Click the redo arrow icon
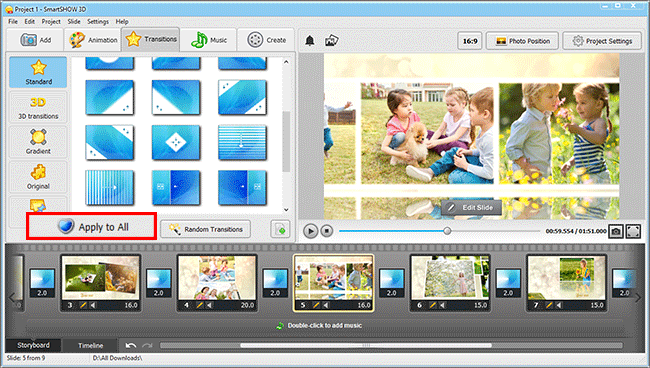 (147, 345)
